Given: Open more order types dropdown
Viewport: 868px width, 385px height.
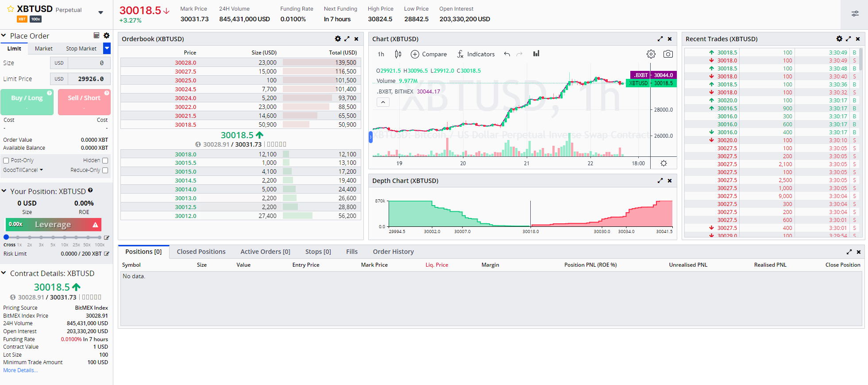Looking at the screenshot, I should 107,48.
